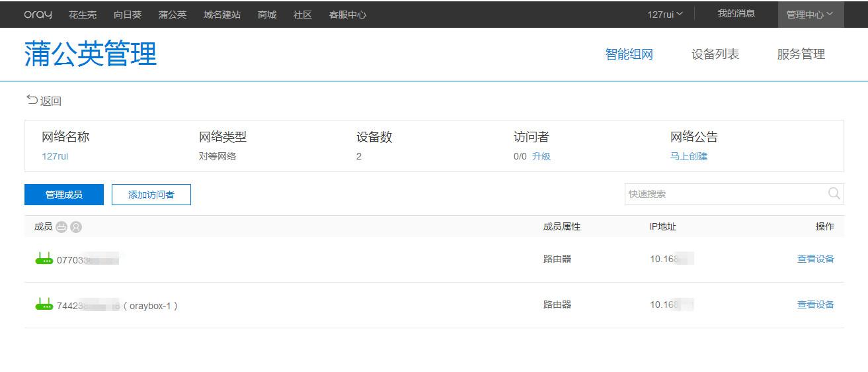This screenshot has width=868, height=372.
Task: Click the Oray logo in top bar
Action: click(x=38, y=15)
